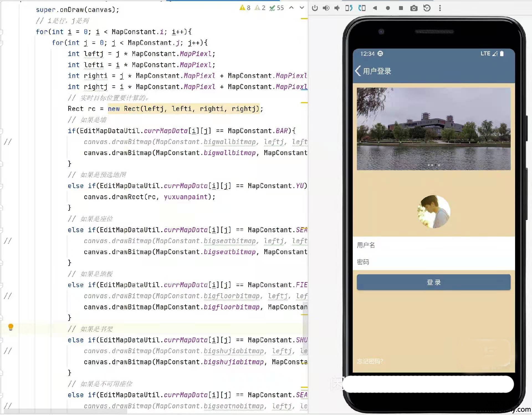This screenshot has height=415, width=532.
Task: Click the active bigshujiabitmap drawBitmap line
Action: point(196,362)
